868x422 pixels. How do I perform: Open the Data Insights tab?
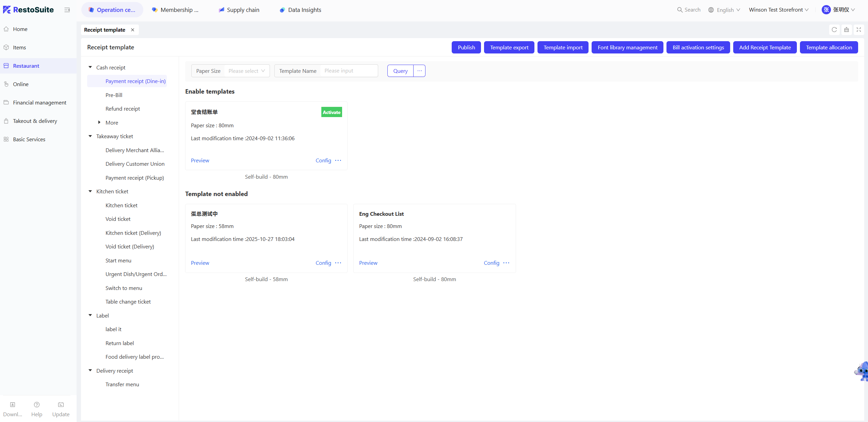tap(301, 10)
